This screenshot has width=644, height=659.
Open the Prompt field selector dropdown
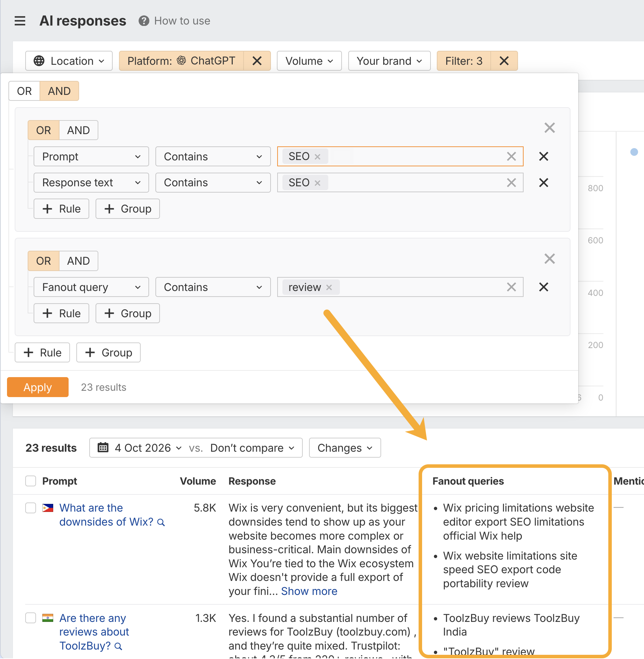click(x=91, y=157)
